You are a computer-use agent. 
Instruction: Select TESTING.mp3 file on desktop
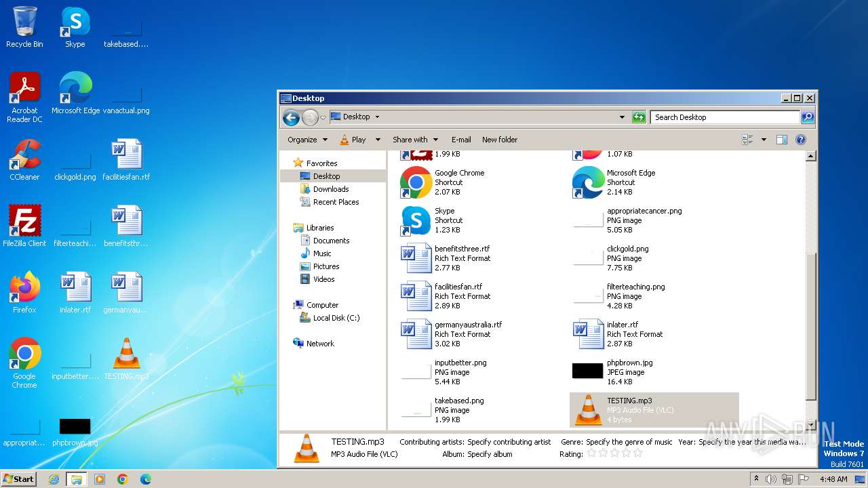tap(126, 359)
